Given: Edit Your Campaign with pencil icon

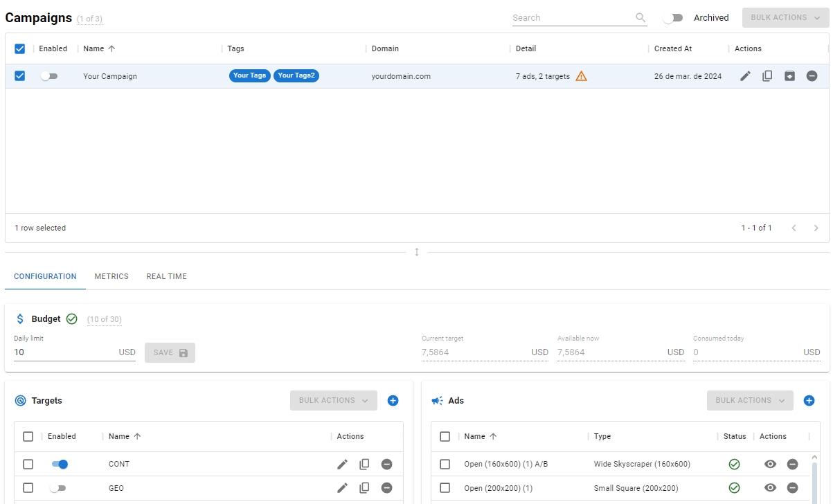Looking at the screenshot, I should tap(745, 76).
